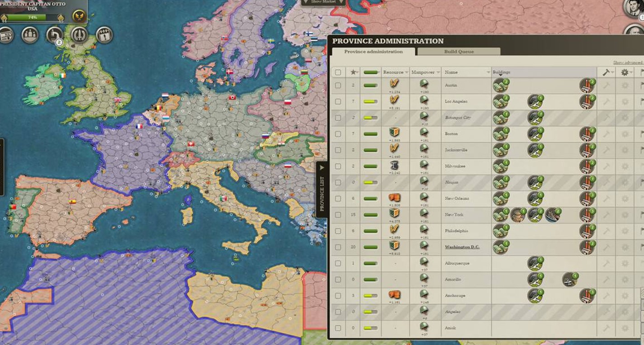
Task: Click the infrastructure icon in Albuquerque row
Action: [x=535, y=263]
